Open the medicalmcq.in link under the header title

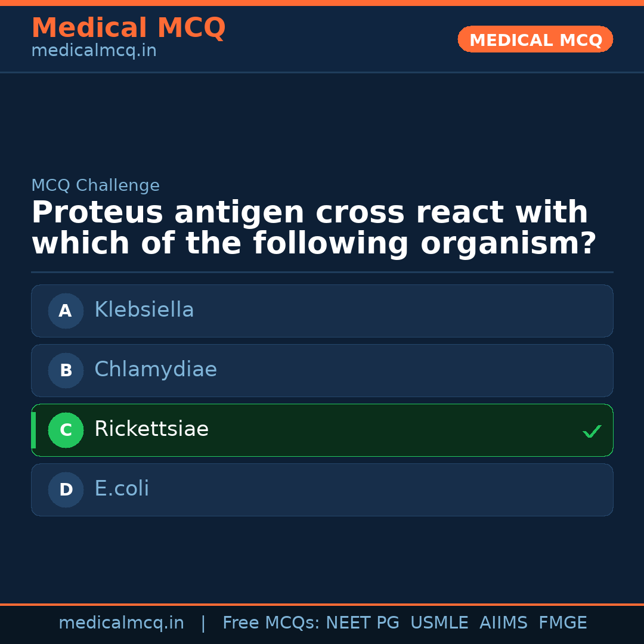pyautogui.click(x=94, y=51)
